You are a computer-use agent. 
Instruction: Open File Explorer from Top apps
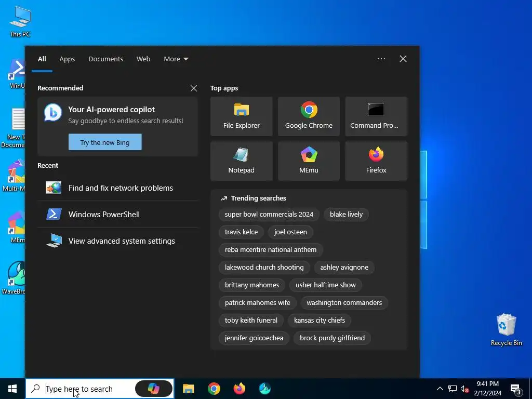pyautogui.click(x=241, y=116)
